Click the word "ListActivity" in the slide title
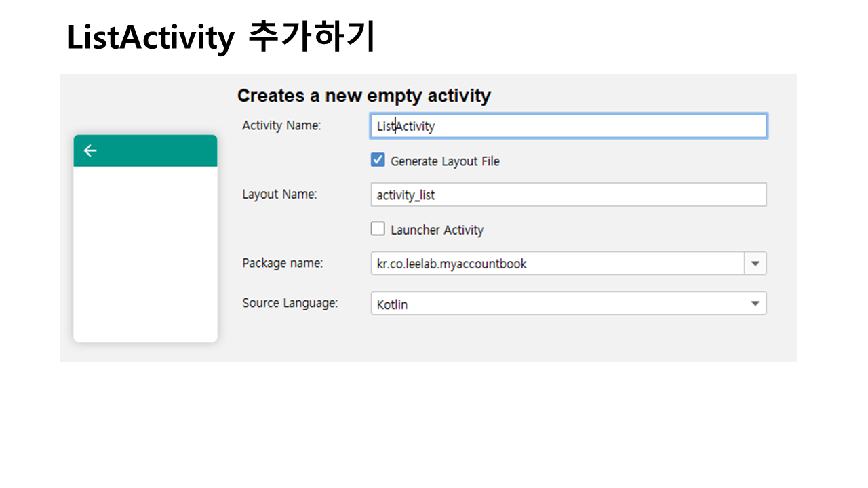 tap(150, 38)
